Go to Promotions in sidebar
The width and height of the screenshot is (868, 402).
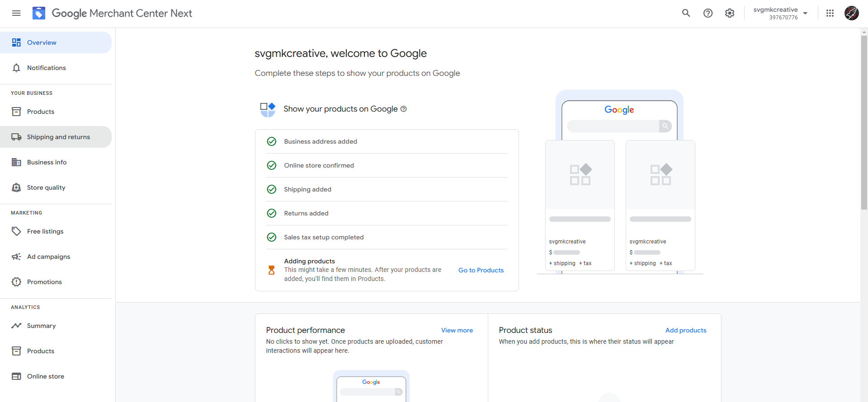point(44,282)
